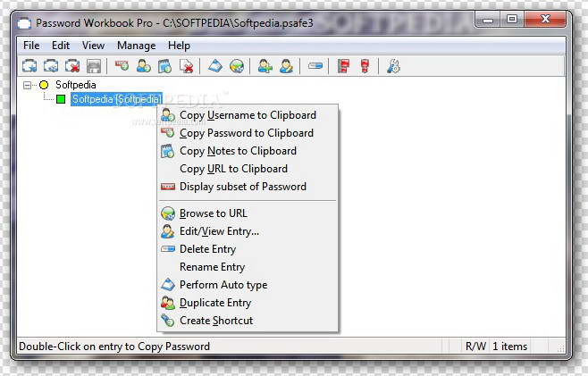Choose Browse to URL in context menu
The image size is (588, 376).
pyautogui.click(x=248, y=213)
